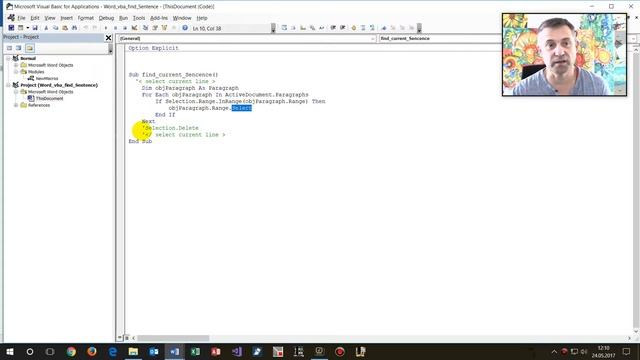This screenshot has width=640, height=360.
Task: Open the Debug menu
Action: 106,18
